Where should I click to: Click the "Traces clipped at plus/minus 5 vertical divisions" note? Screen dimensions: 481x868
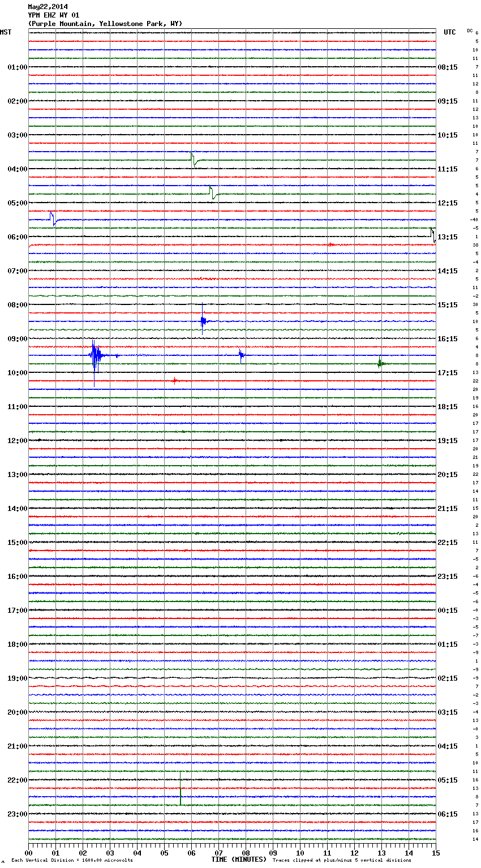pos(342,860)
